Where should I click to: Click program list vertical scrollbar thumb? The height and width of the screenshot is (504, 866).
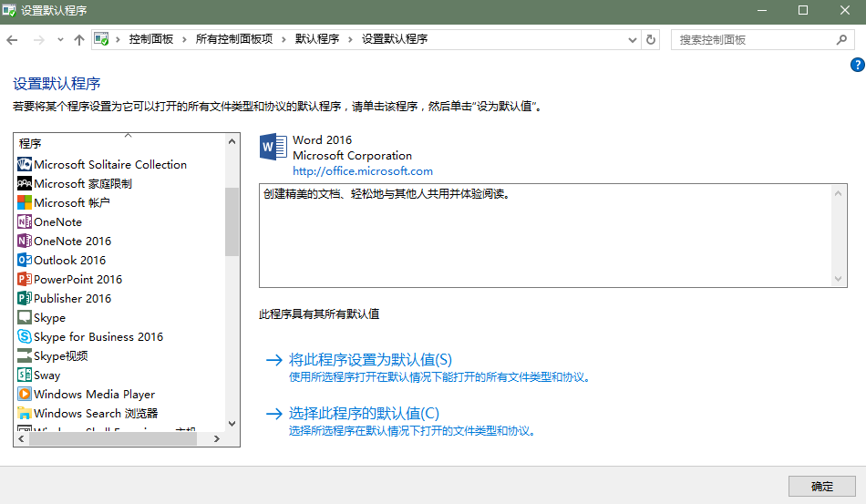(x=232, y=221)
